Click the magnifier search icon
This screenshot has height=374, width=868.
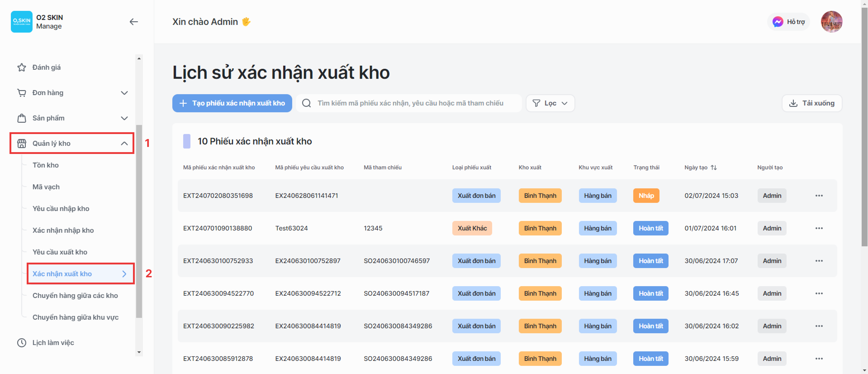(x=306, y=103)
